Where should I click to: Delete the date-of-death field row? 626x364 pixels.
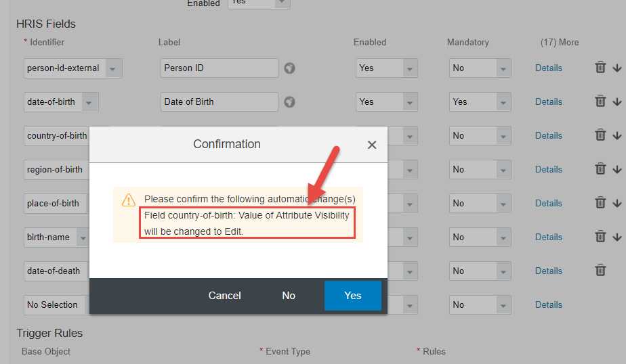click(600, 271)
